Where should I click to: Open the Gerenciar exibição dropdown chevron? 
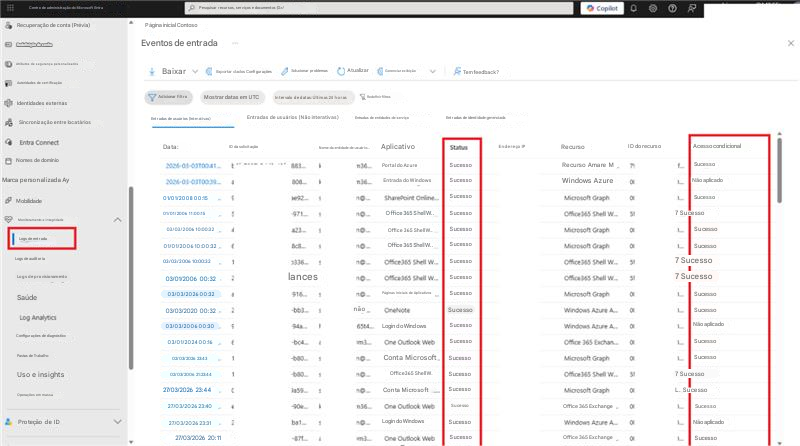pyautogui.click(x=433, y=71)
